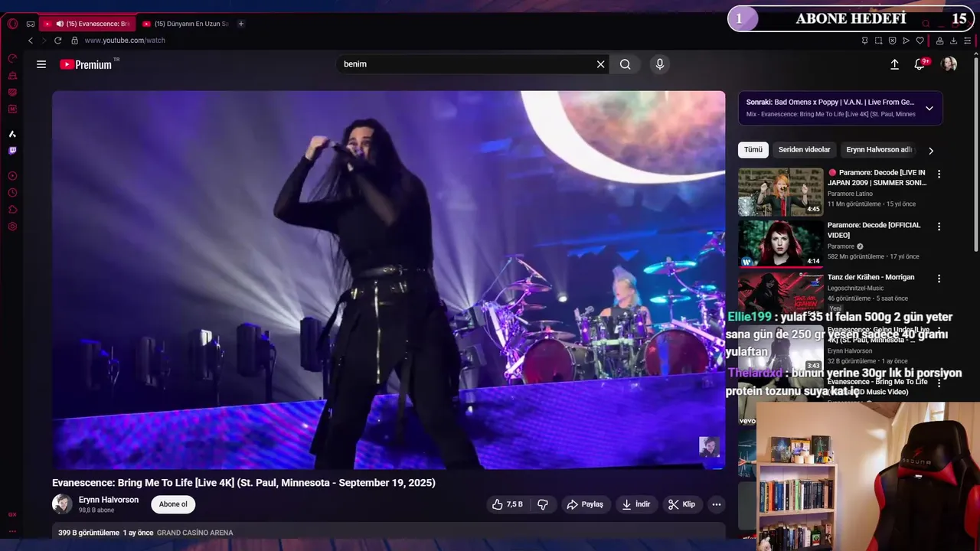980x551 pixels.
Task: Open the Twitch panel in the sidebar
Action: point(12,151)
